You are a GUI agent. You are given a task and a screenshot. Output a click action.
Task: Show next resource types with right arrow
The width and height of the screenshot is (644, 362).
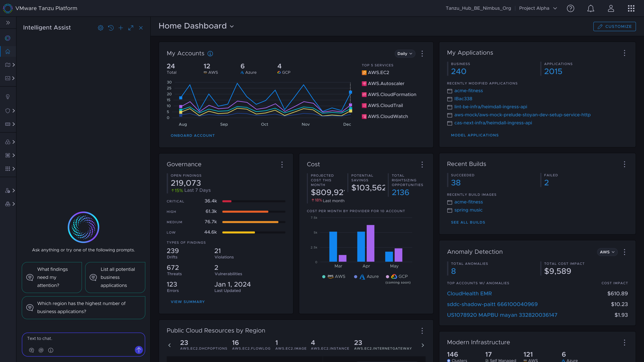423,345
